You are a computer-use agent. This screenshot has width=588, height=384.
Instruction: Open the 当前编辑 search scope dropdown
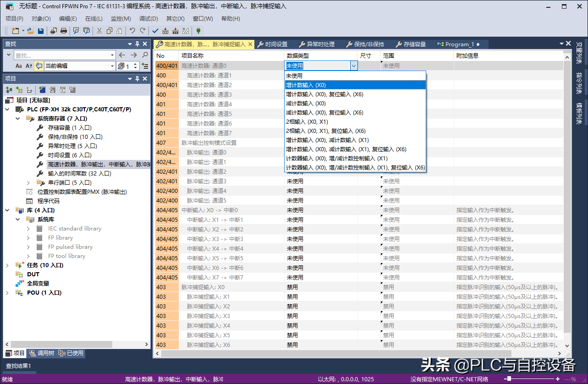pos(113,66)
